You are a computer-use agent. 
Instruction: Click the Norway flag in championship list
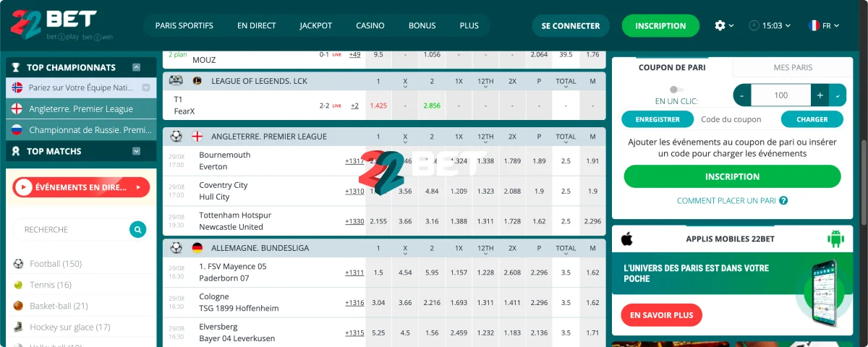17,87
